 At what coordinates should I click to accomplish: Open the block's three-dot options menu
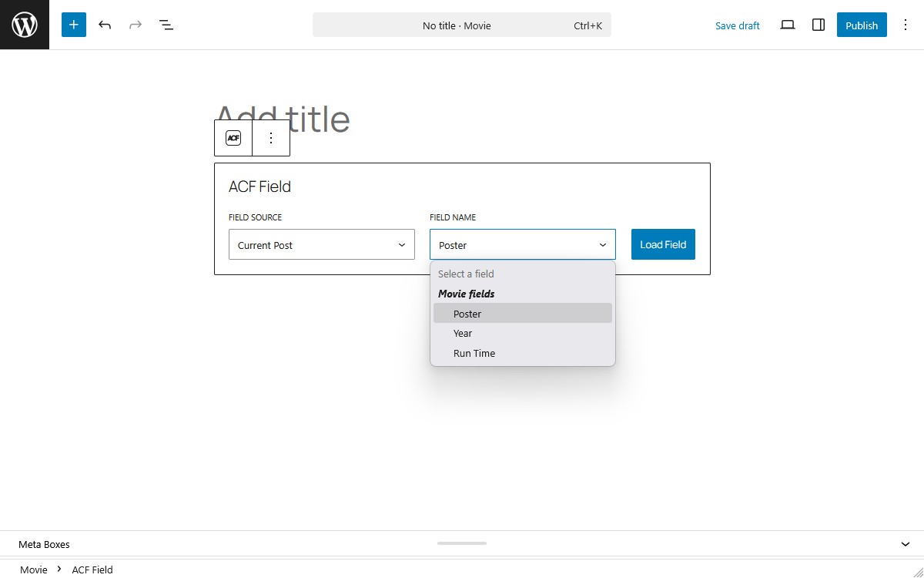pyautogui.click(x=270, y=138)
